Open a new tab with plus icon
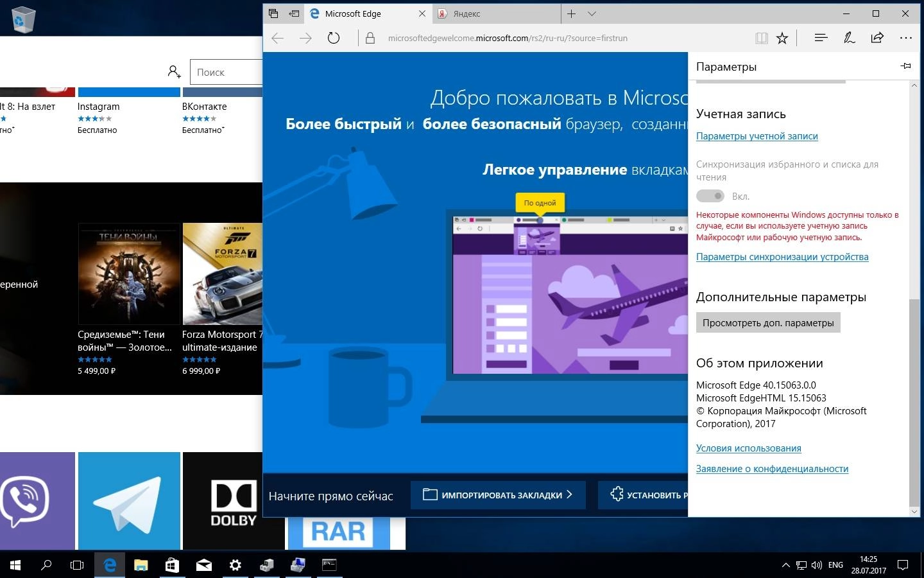The height and width of the screenshot is (578, 924). click(571, 13)
